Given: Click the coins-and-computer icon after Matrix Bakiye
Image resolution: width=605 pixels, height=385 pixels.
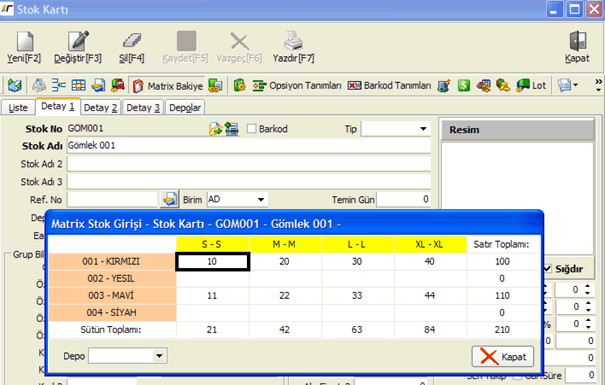Looking at the screenshot, I should coord(215,85).
